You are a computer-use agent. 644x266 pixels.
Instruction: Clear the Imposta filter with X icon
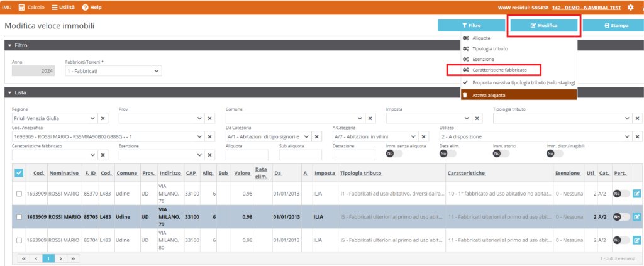point(477,118)
